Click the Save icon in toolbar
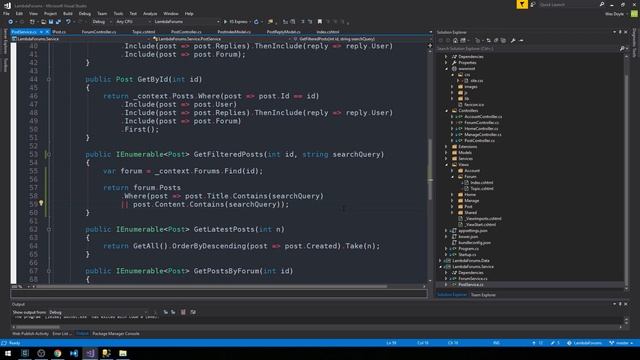The image size is (640, 360). 51,22
